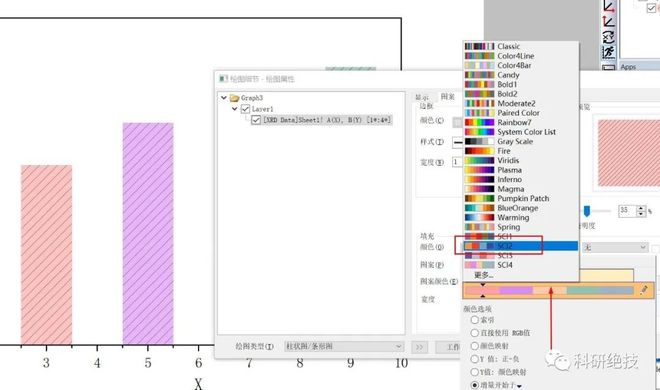
Task: Choose the SCI4 color list
Action: pos(521,265)
